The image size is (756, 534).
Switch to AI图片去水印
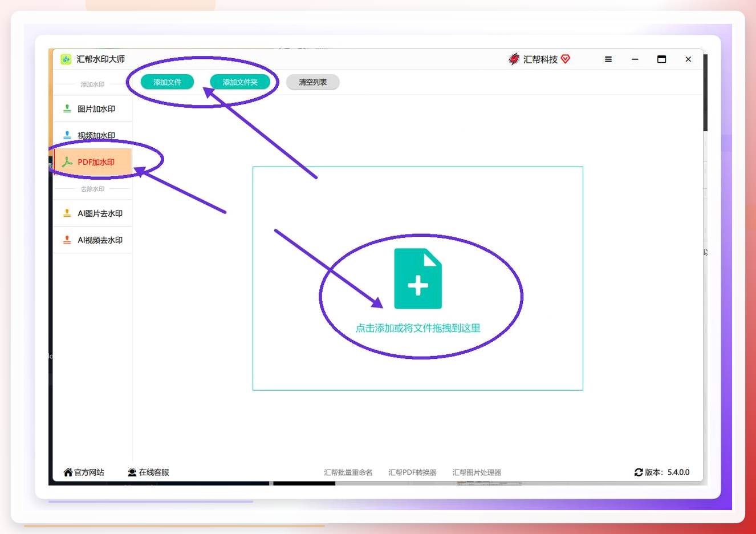point(93,213)
